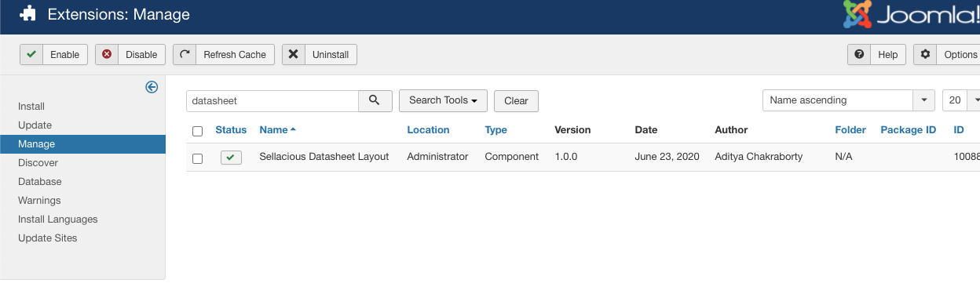Select Manage in the sidebar
The height and width of the screenshot is (283, 980).
pos(82,144)
